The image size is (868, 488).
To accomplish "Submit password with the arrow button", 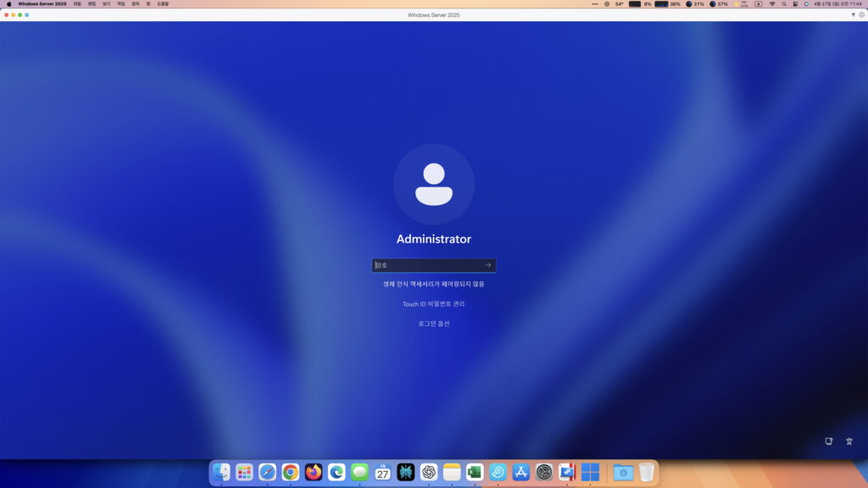I will click(x=488, y=265).
